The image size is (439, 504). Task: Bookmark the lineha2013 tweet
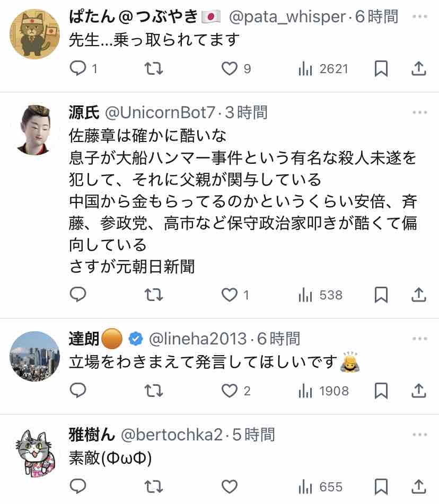(381, 391)
